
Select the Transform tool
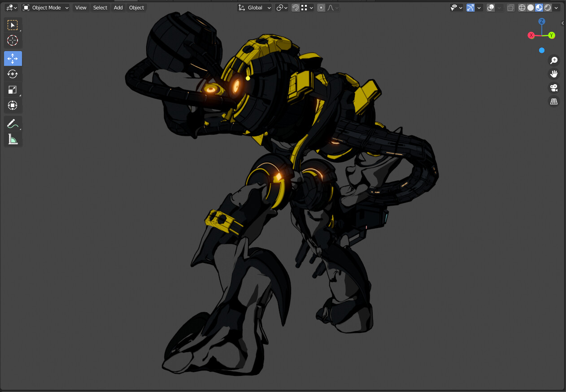tap(13, 105)
